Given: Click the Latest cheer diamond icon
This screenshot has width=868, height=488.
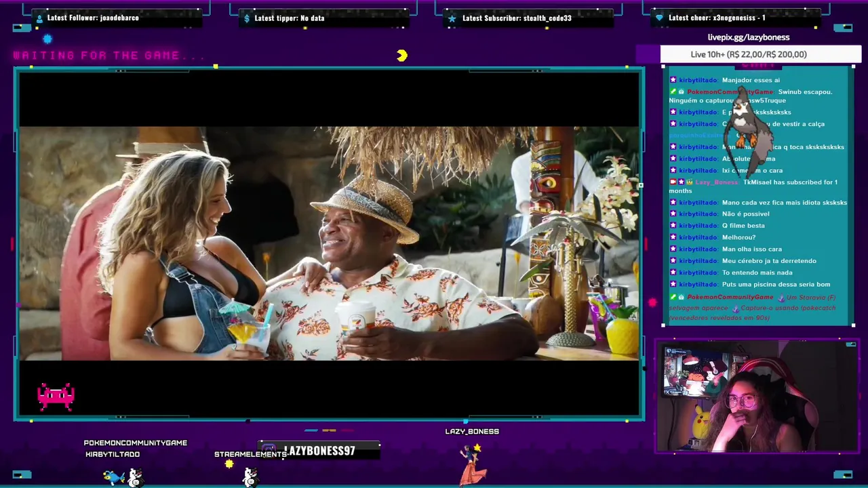Looking at the screenshot, I should (659, 18).
